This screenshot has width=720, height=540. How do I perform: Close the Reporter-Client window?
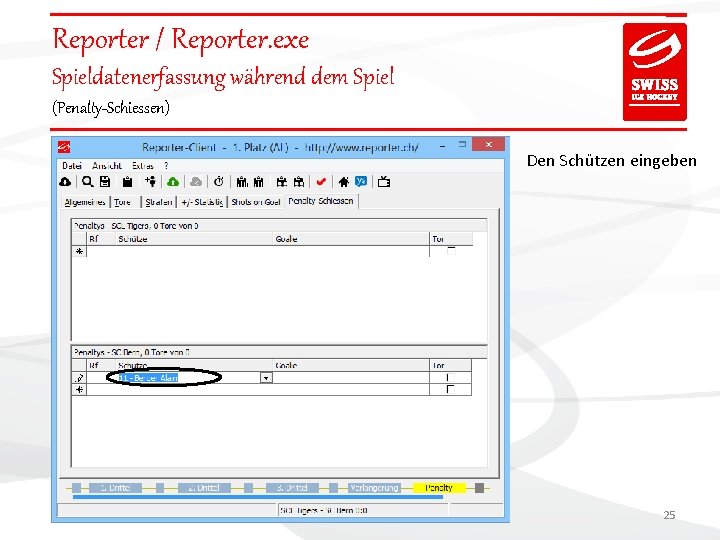click(x=489, y=144)
